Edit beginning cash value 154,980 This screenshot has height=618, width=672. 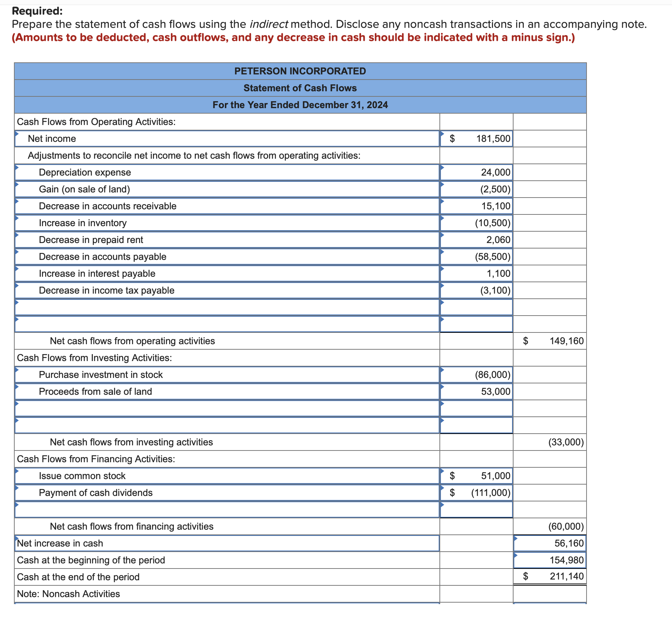tap(549, 560)
